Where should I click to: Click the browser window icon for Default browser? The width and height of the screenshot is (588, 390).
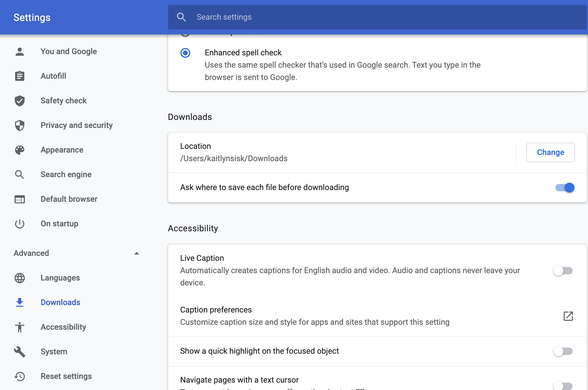click(20, 199)
